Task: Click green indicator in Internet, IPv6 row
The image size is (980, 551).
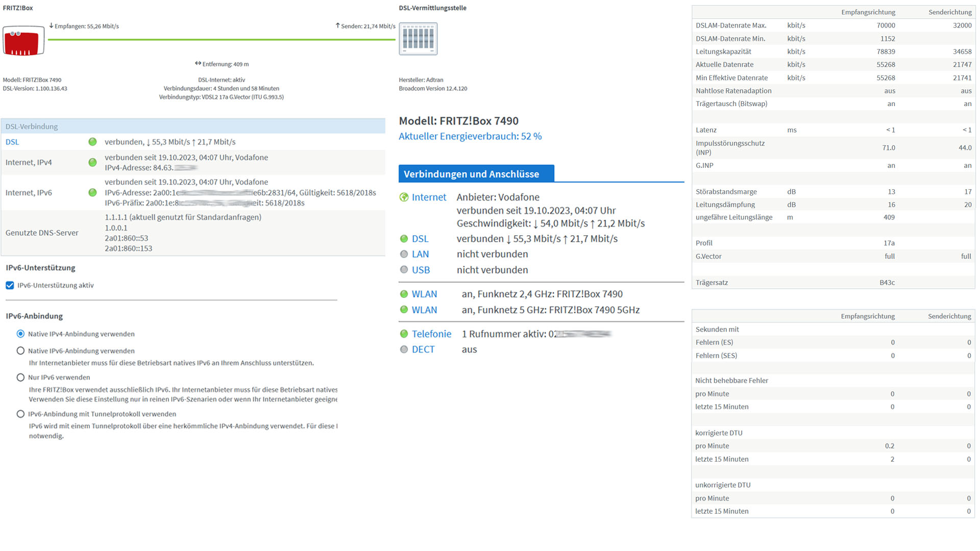Action: (x=92, y=192)
